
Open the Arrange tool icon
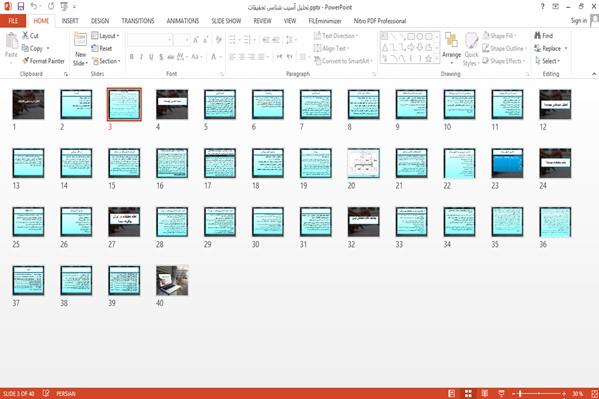pos(451,41)
